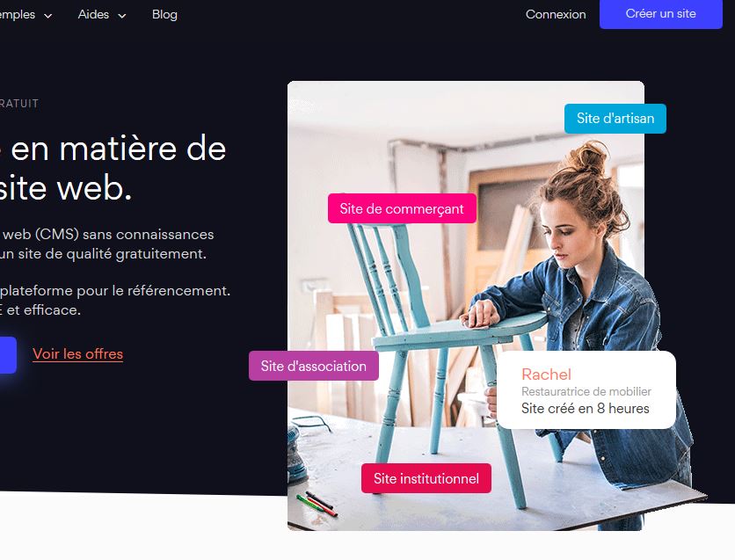Click the Rachel testimonial card
The height and width of the screenshot is (560, 735).
coord(586,390)
